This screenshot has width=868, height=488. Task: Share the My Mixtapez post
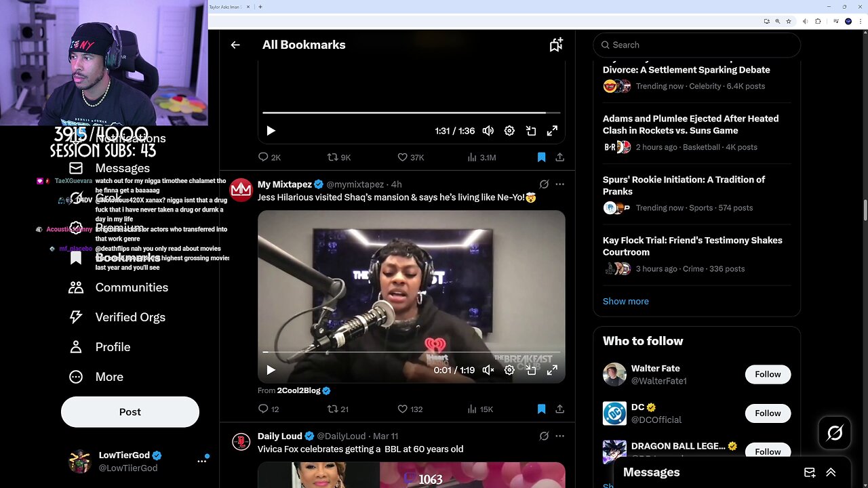pos(559,409)
